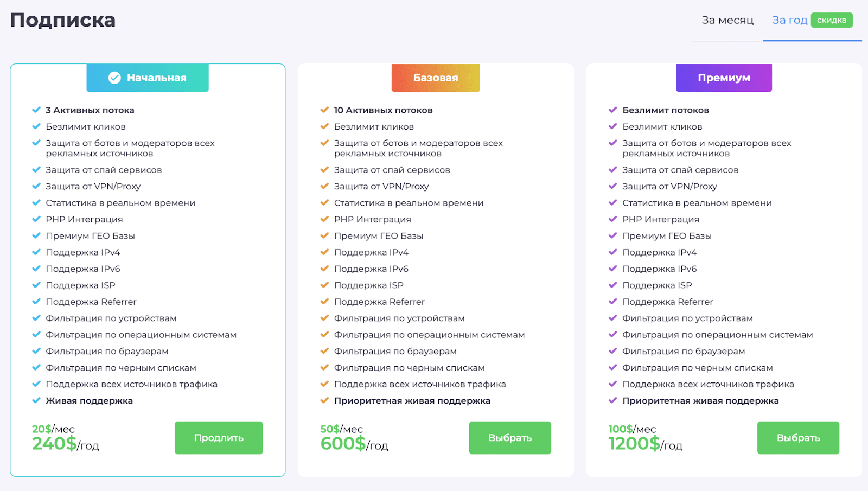
Task: Click the '1200$/год' price on Премиум
Action: click(646, 444)
